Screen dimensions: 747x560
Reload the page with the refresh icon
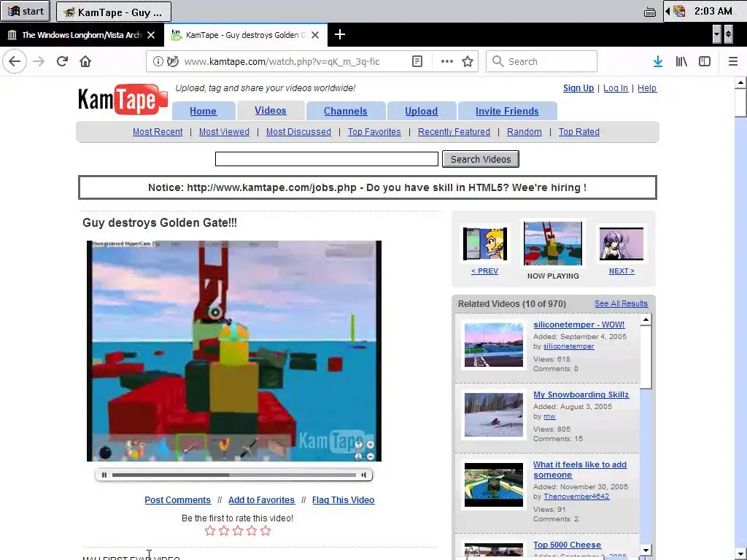(x=62, y=61)
